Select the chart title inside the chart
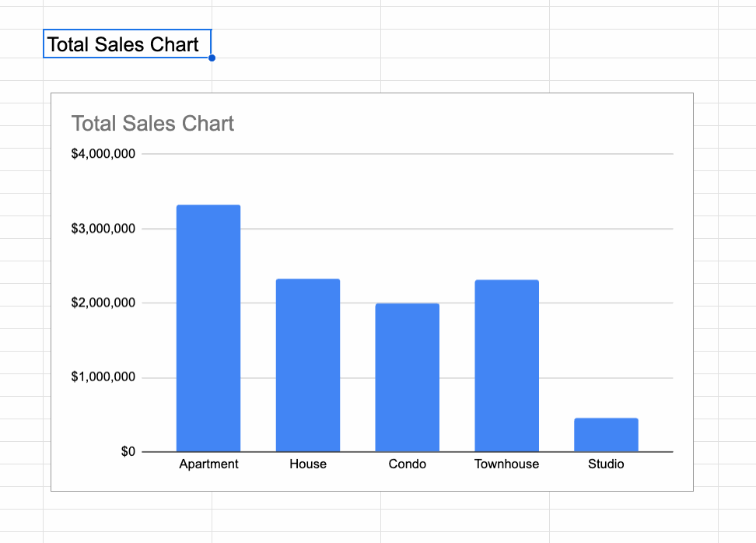Image resolution: width=756 pixels, height=543 pixels. pos(152,124)
